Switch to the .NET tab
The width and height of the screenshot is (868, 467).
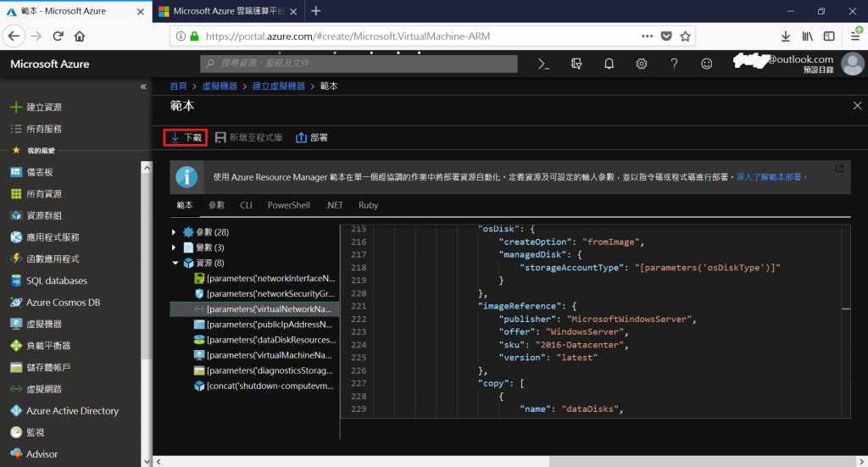334,205
